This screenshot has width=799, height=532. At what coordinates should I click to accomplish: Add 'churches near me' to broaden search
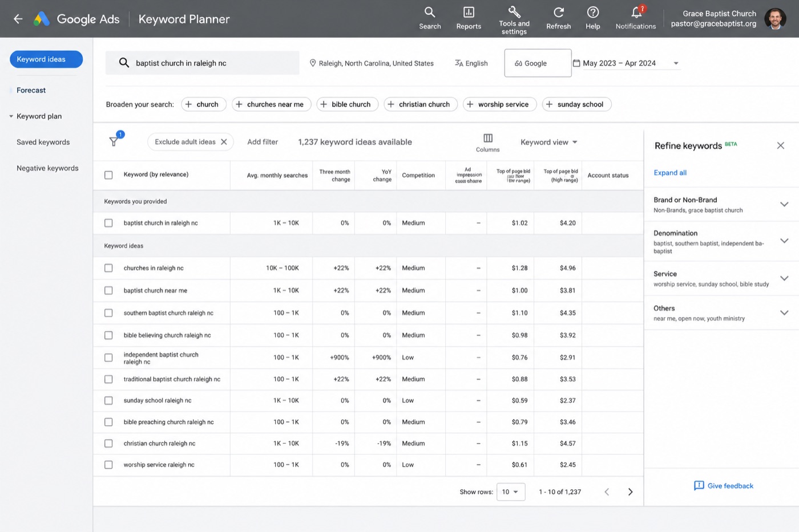click(271, 104)
